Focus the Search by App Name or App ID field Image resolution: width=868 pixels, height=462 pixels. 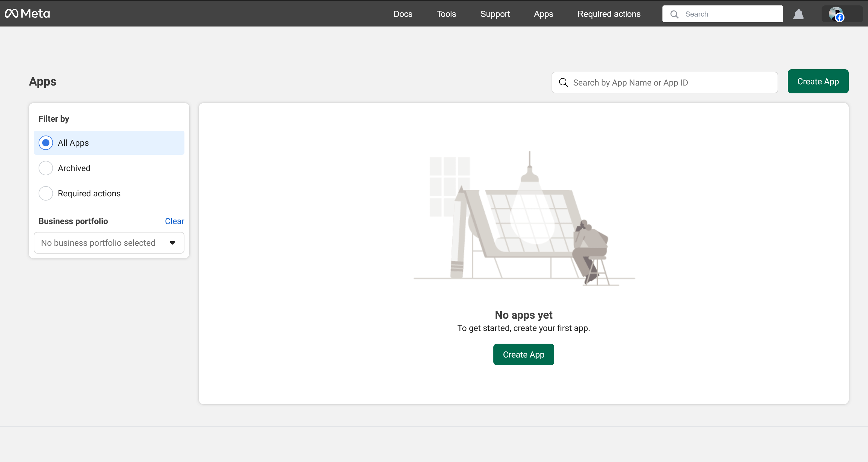pyautogui.click(x=665, y=83)
